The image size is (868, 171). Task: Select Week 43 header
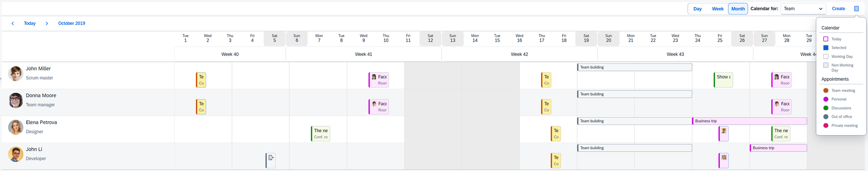tap(675, 54)
